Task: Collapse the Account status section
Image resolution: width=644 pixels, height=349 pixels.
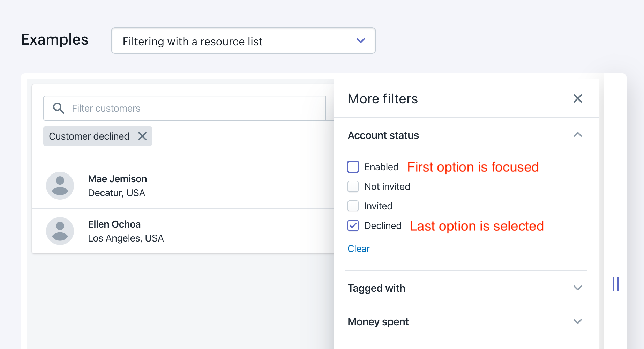Action: coord(577,135)
